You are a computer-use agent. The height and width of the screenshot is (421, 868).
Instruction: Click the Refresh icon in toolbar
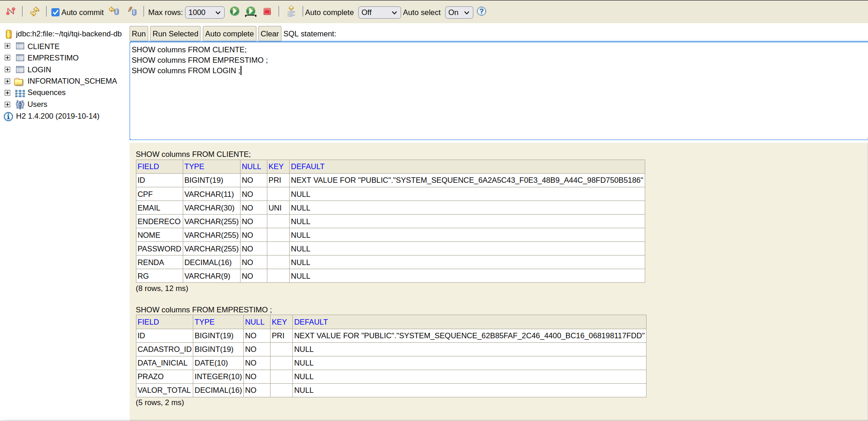coord(35,11)
